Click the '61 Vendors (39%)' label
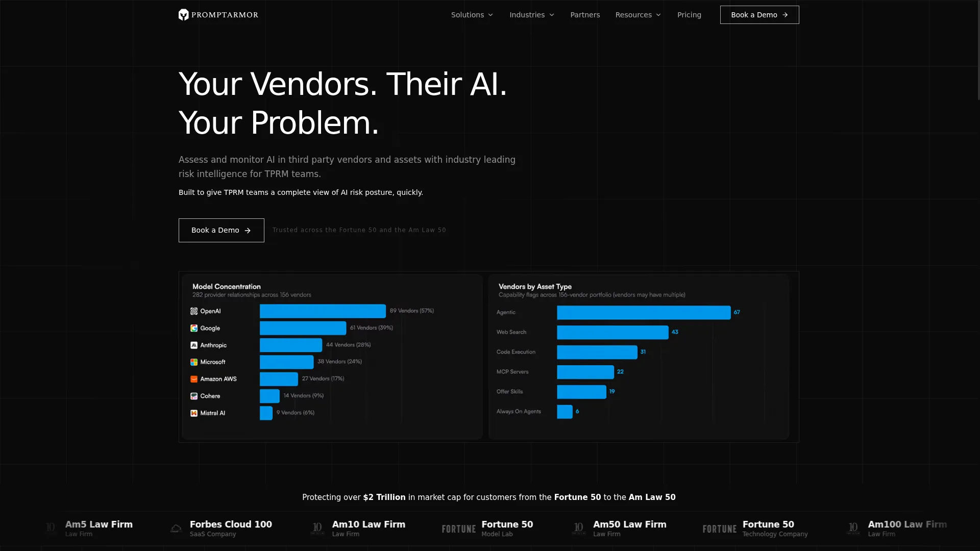980x551 pixels. [372, 328]
